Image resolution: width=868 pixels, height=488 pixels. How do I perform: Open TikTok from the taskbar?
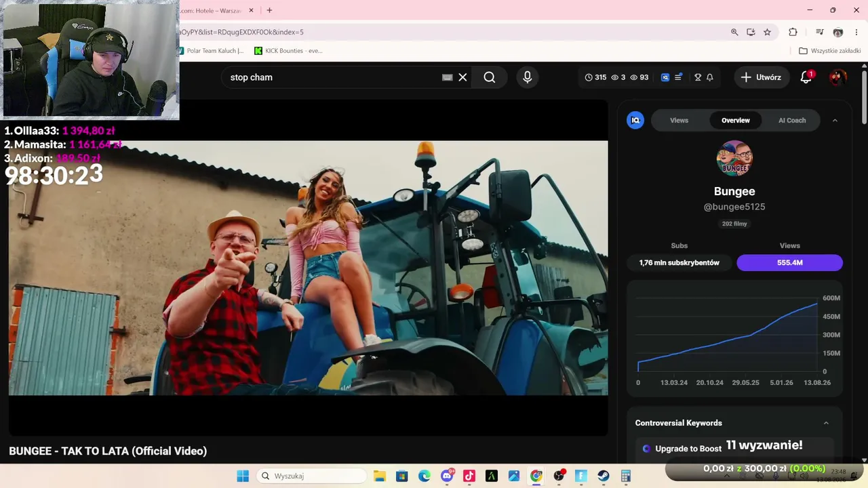[469, 476]
